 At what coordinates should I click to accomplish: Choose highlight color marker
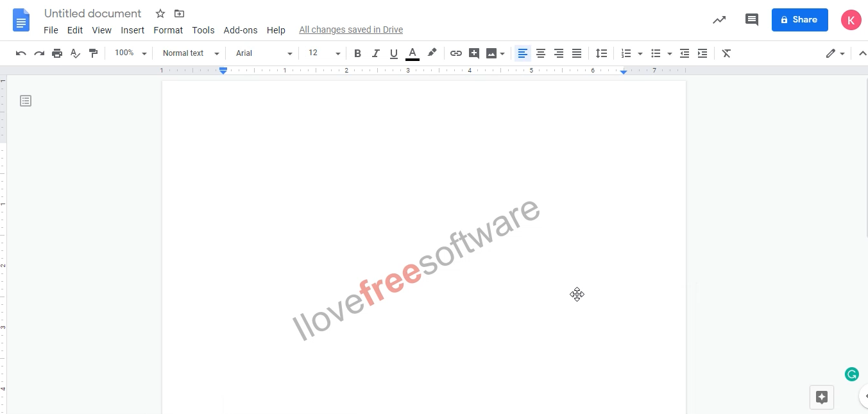(x=432, y=53)
